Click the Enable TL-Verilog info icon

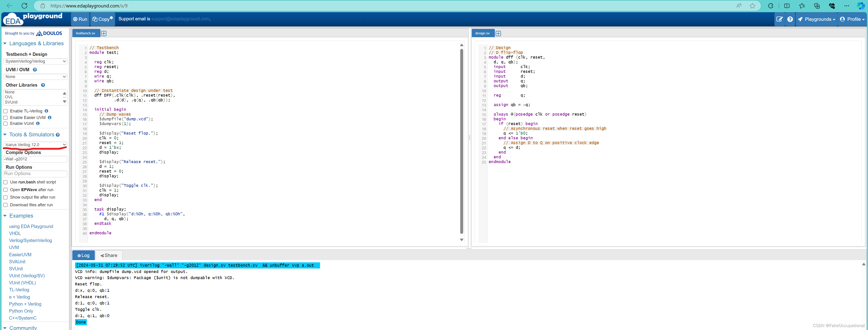47,111
